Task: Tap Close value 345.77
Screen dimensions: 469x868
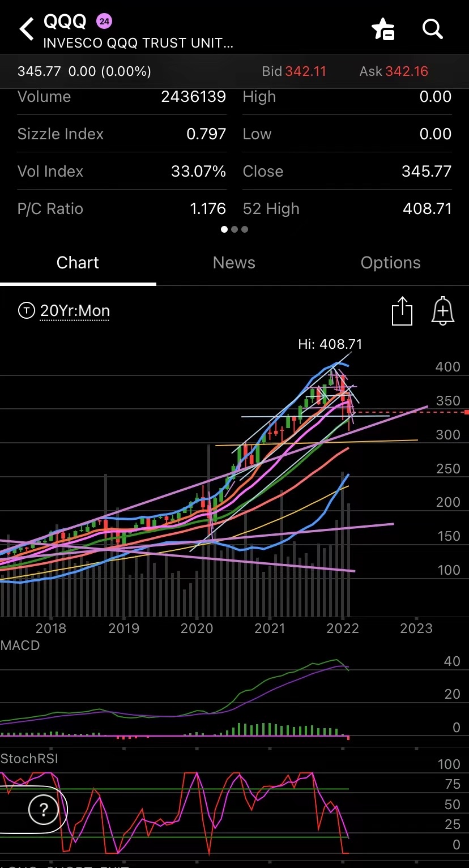Action: pyautogui.click(x=427, y=172)
